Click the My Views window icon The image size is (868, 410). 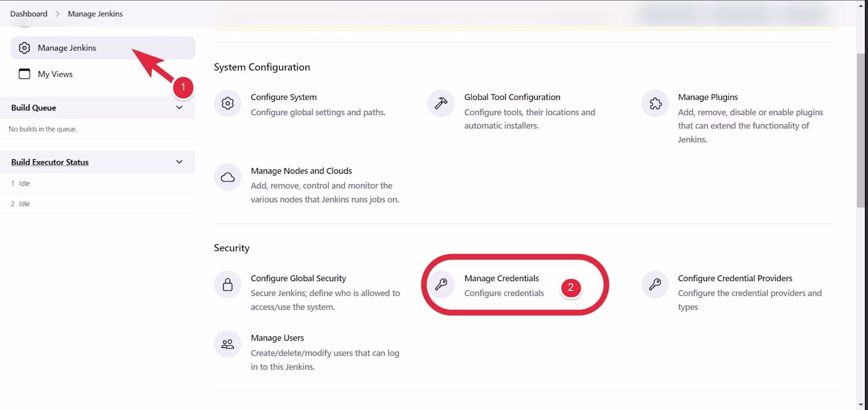[x=24, y=74]
